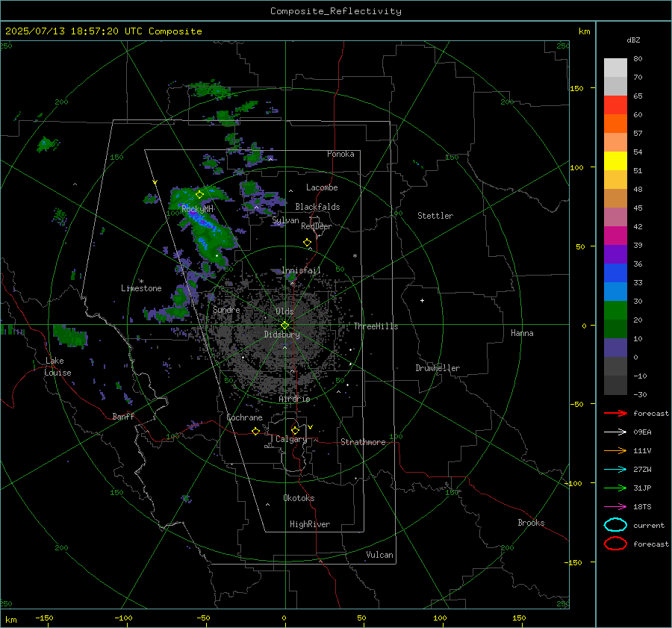Click the Olds town label
The image size is (672, 628).
click(x=284, y=311)
